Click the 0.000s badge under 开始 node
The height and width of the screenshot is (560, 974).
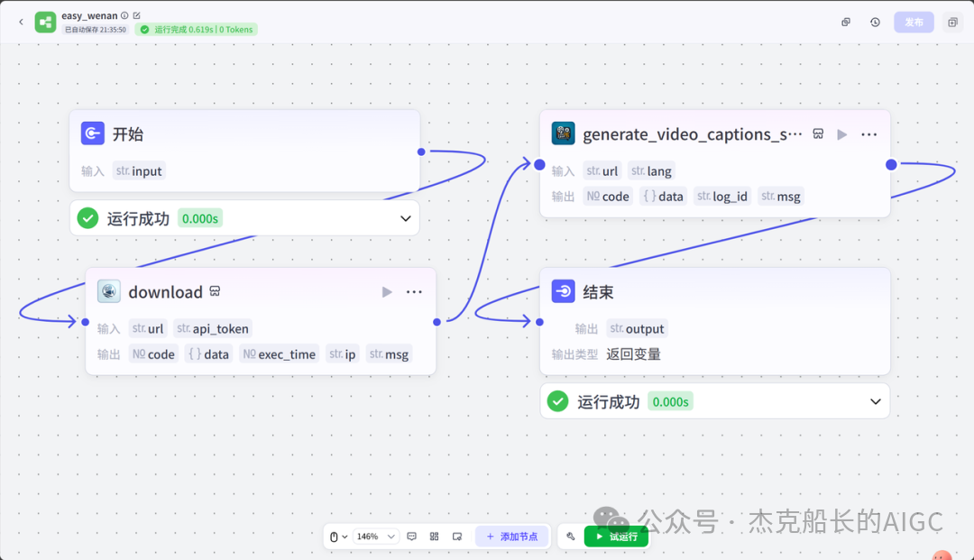click(200, 218)
